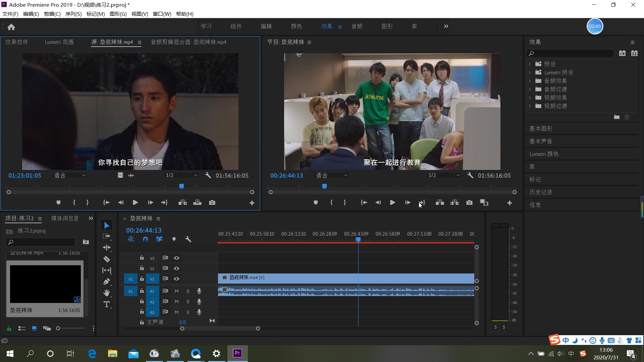Show more workspaces overflow chevron
Viewport: 644px width, 362px height.
coord(446,26)
